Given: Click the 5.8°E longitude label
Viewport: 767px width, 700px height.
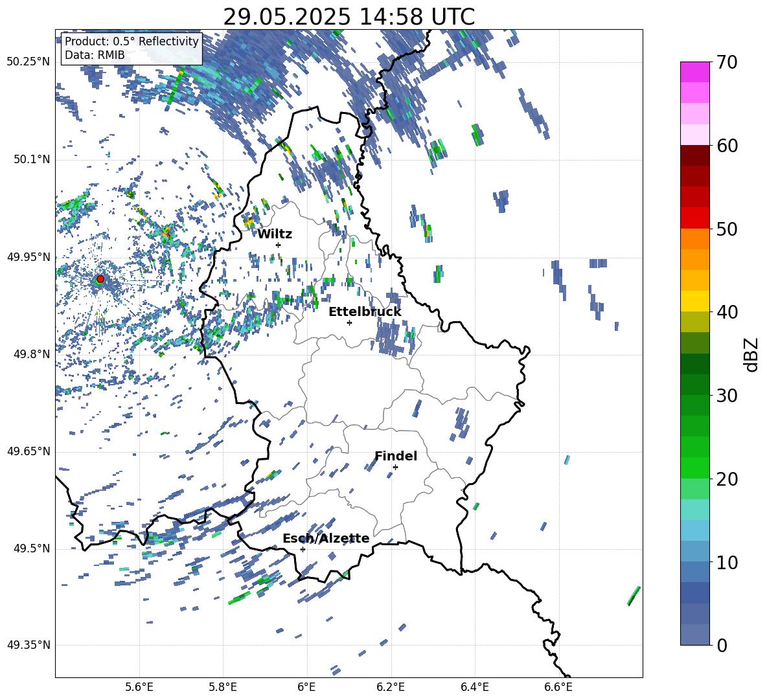Looking at the screenshot, I should pos(223,688).
